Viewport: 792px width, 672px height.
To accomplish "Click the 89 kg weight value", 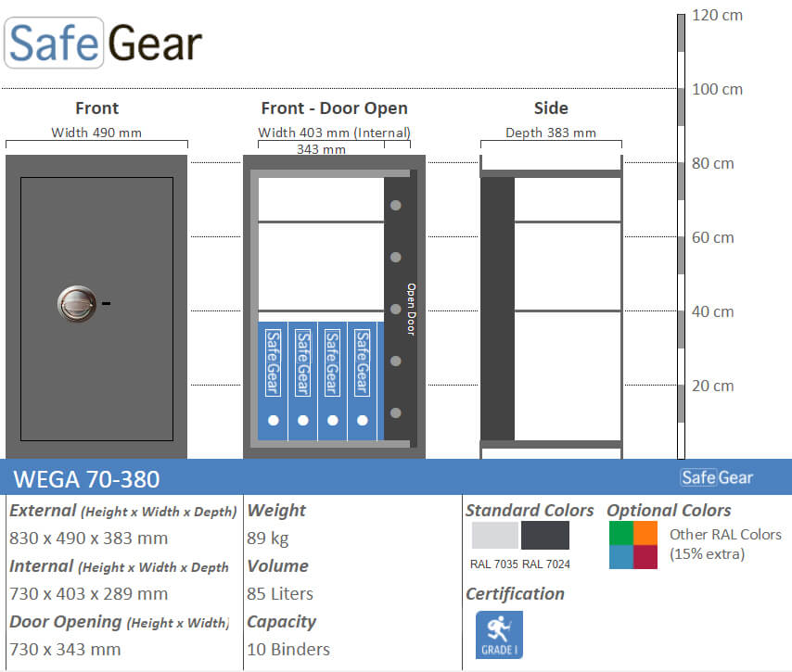I will click(x=268, y=539).
